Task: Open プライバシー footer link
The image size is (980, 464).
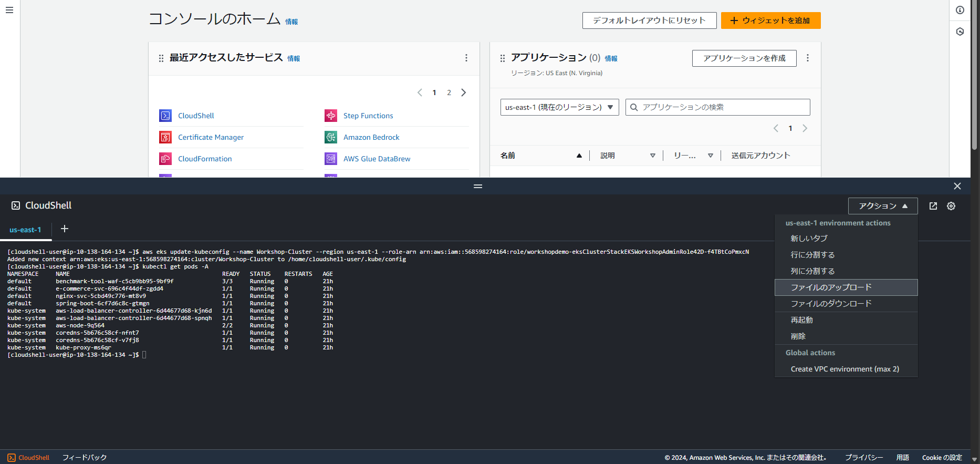Action: coord(864,458)
